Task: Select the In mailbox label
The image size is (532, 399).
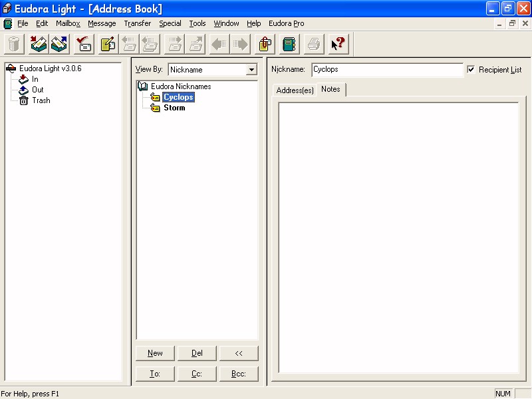Action: (x=35, y=79)
